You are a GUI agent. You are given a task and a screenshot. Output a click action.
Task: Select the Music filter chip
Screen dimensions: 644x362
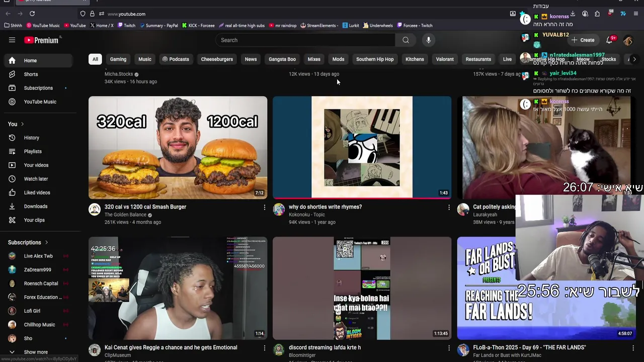[x=145, y=59]
